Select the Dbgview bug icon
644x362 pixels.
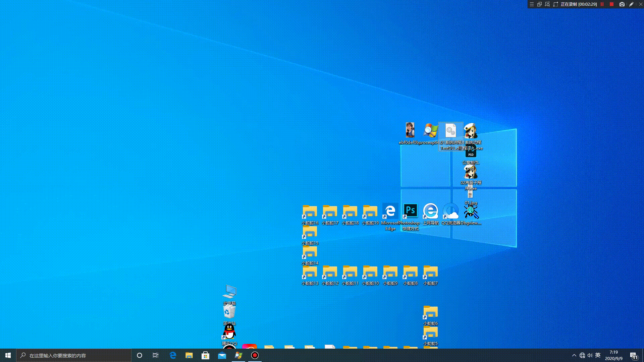471,212
